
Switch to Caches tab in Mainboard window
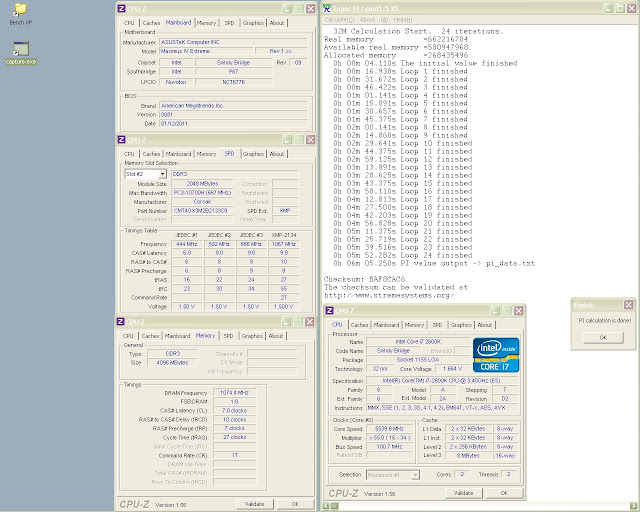(151, 23)
